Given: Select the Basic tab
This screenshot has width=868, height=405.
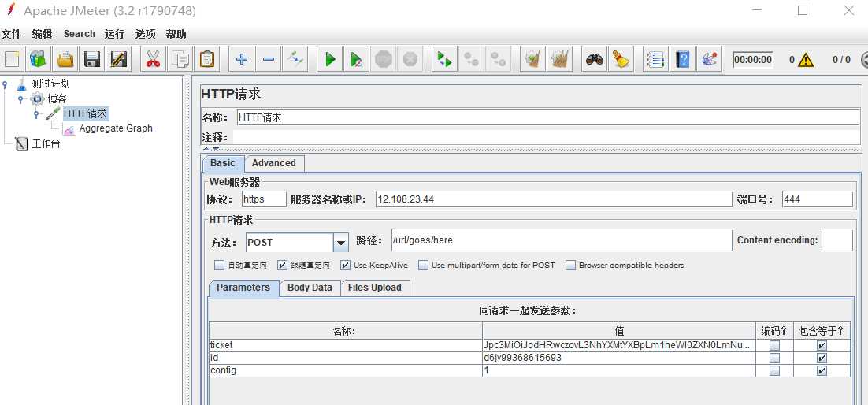Looking at the screenshot, I should (223, 163).
